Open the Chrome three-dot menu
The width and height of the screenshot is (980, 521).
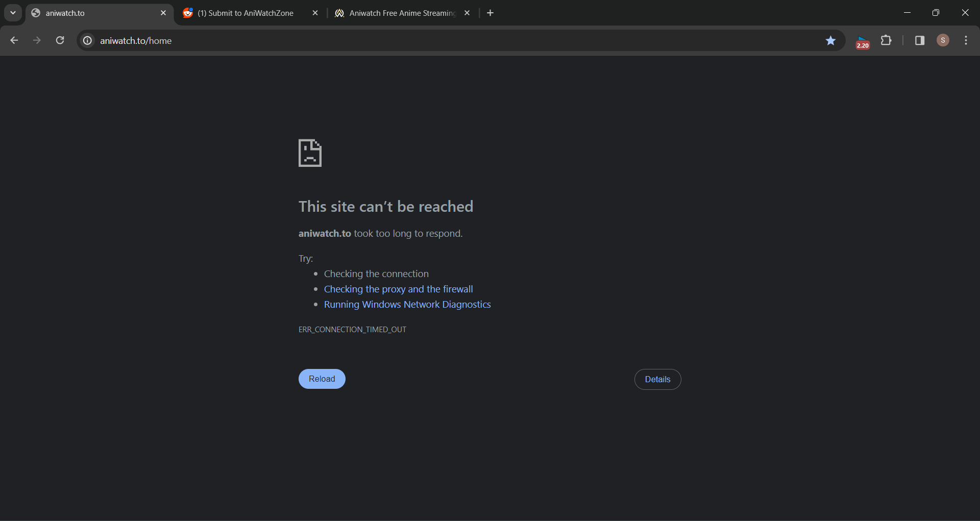point(966,40)
